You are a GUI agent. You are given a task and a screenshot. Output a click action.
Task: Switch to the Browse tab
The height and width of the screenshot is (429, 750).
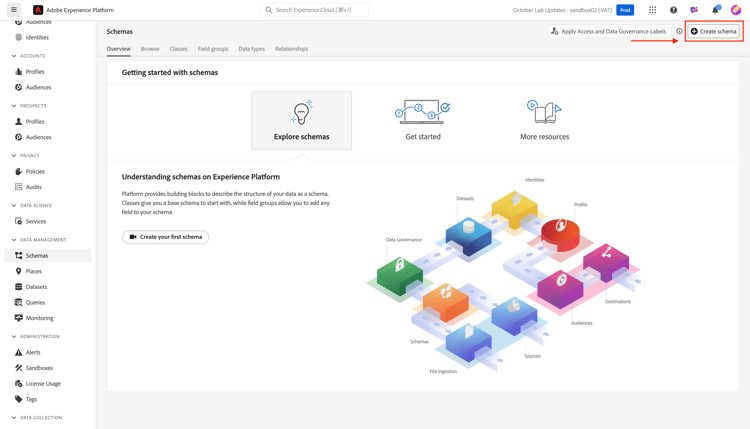point(150,49)
